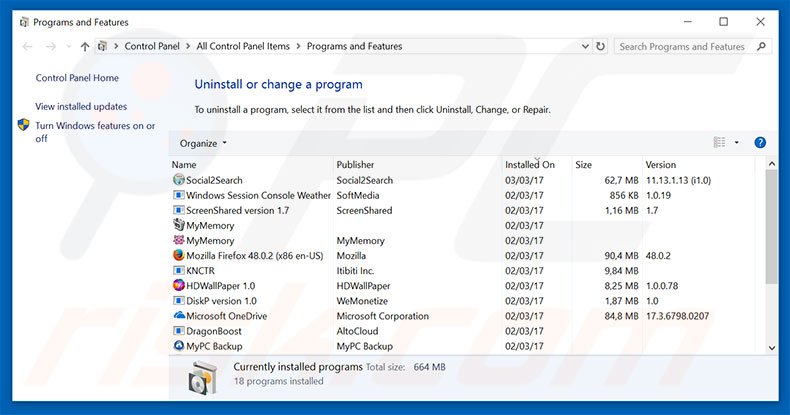Select HDWallPaper 1.0 entry

point(463,286)
